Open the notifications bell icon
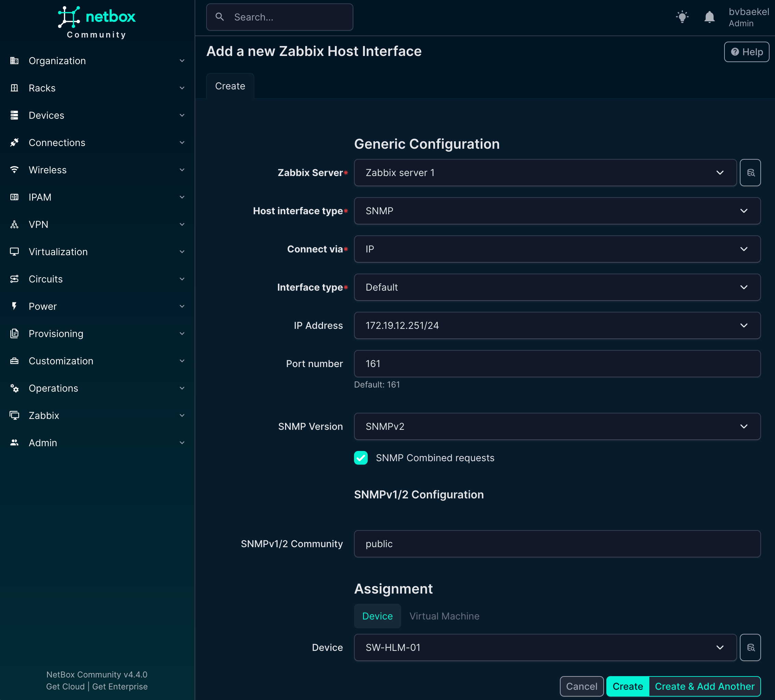 [x=709, y=17]
